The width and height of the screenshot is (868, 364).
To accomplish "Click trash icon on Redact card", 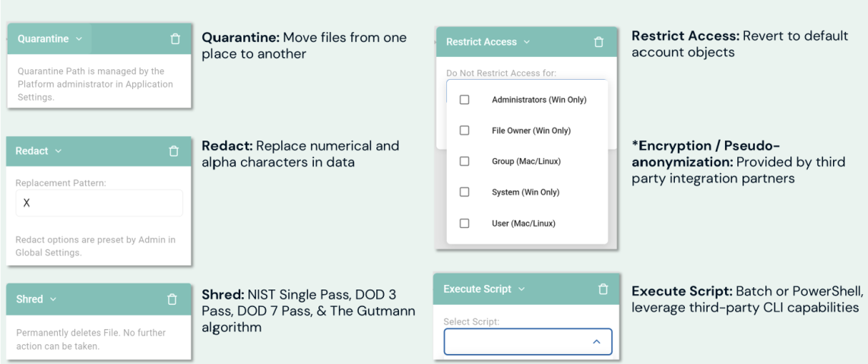I will (x=173, y=151).
